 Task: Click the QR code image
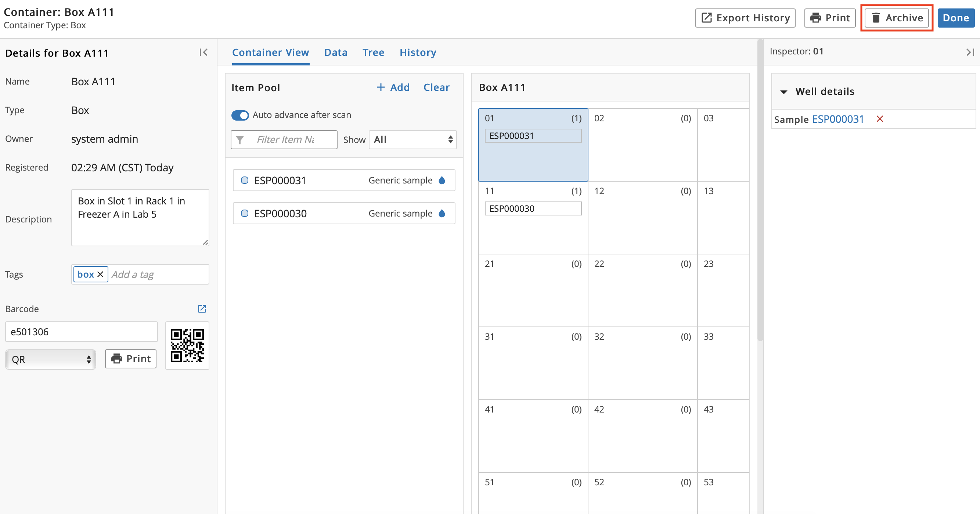click(x=187, y=345)
